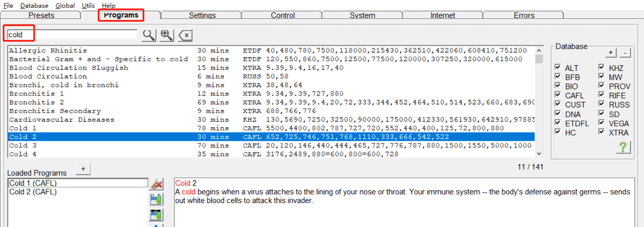This screenshot has height=227, width=644.
Task: Click the results list scrollbar up arrow
Action: click(539, 50)
